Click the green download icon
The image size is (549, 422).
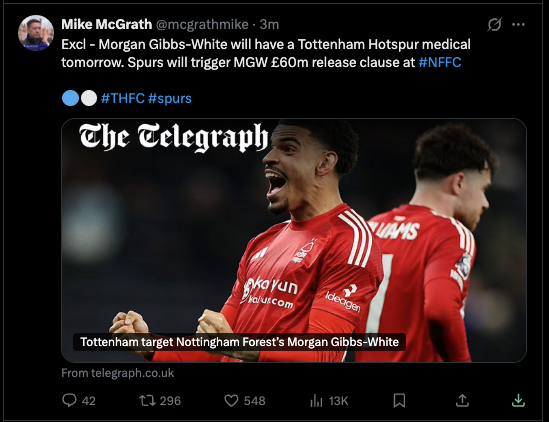518,400
